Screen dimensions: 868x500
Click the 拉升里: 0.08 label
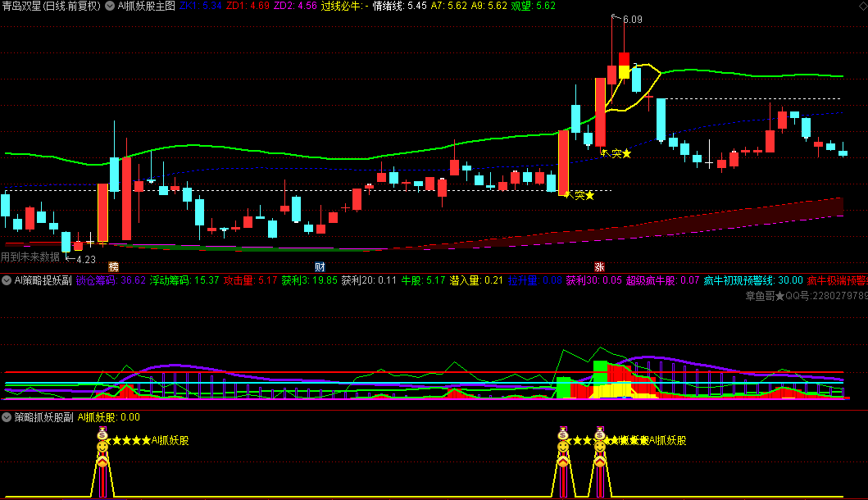[x=534, y=280]
